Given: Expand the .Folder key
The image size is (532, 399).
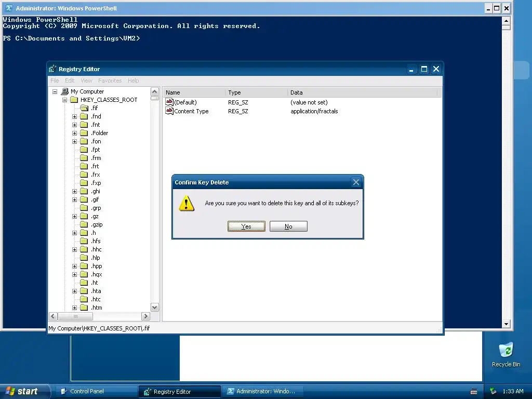Looking at the screenshot, I should (74, 133).
